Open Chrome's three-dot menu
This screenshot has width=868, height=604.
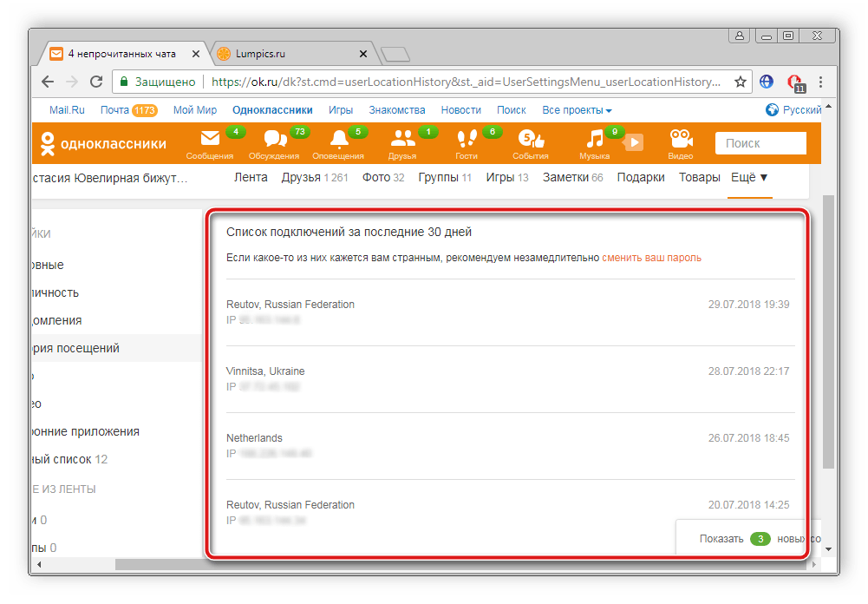point(820,82)
